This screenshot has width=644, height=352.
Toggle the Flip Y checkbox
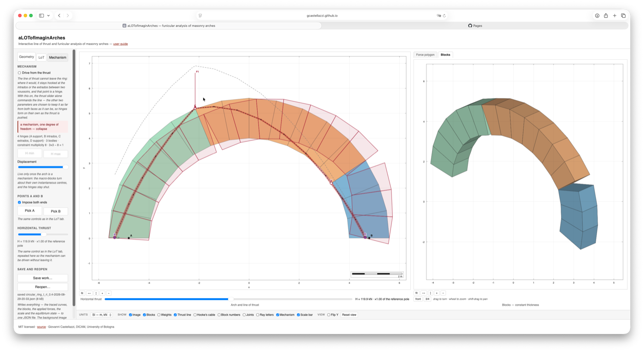[329, 315]
